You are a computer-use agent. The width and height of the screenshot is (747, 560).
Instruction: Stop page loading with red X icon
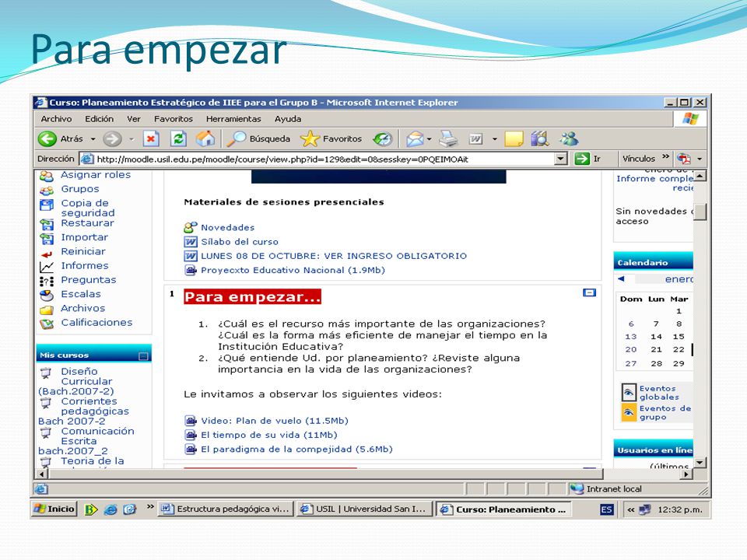click(151, 139)
